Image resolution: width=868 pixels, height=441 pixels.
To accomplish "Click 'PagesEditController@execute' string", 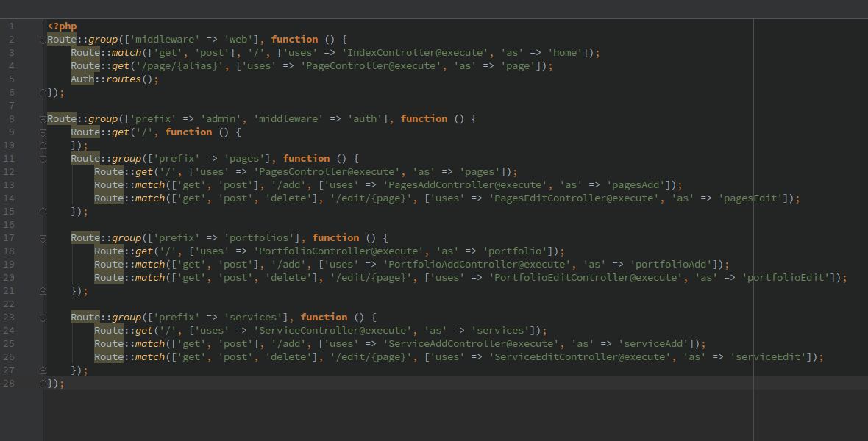I will tap(574, 198).
